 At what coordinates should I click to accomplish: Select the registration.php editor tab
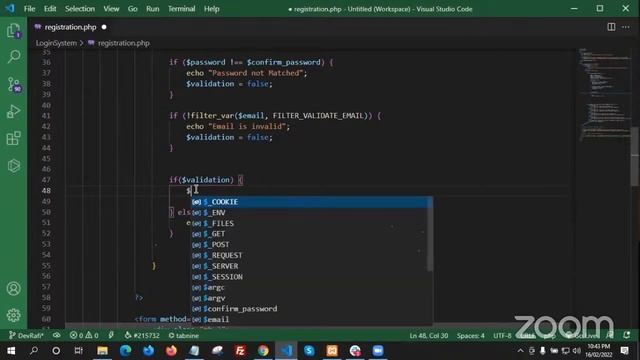point(70,27)
